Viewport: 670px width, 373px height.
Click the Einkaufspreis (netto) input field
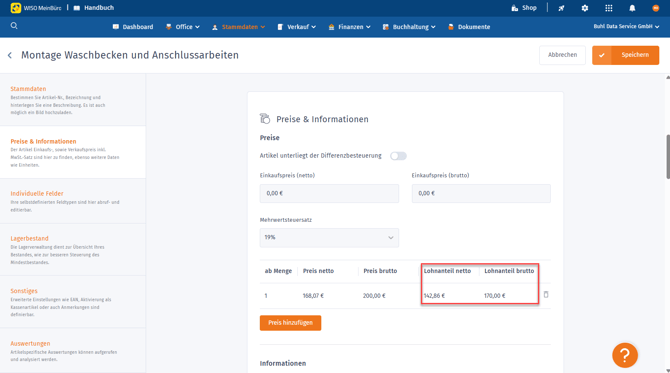(x=329, y=193)
